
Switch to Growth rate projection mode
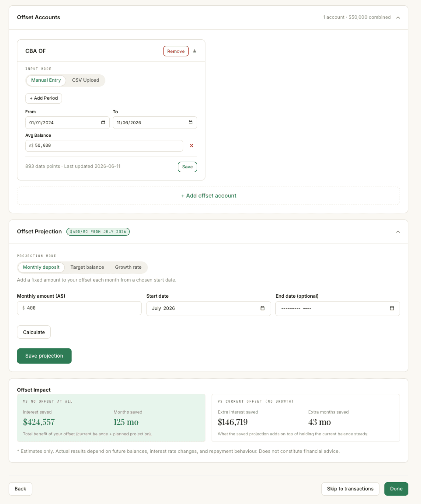click(128, 267)
